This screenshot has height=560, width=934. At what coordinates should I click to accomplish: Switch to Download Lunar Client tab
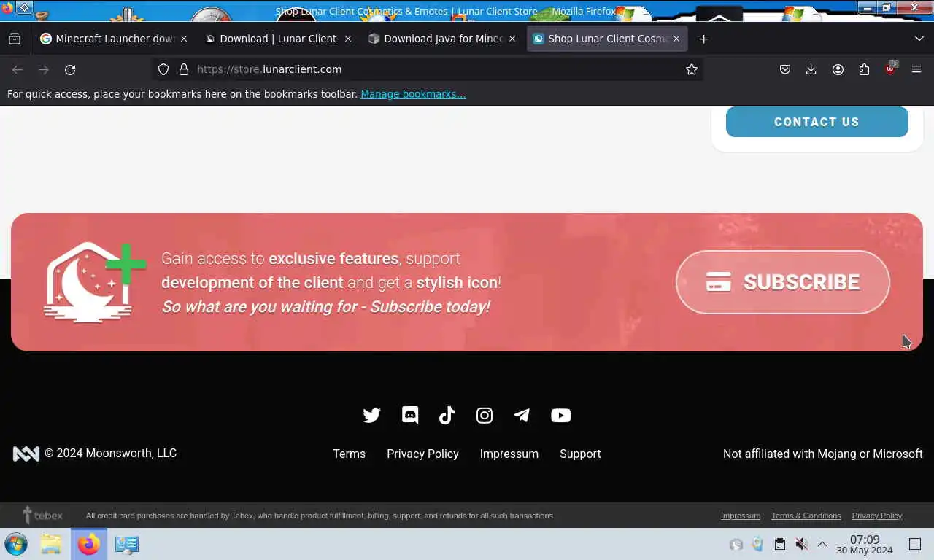(x=278, y=39)
